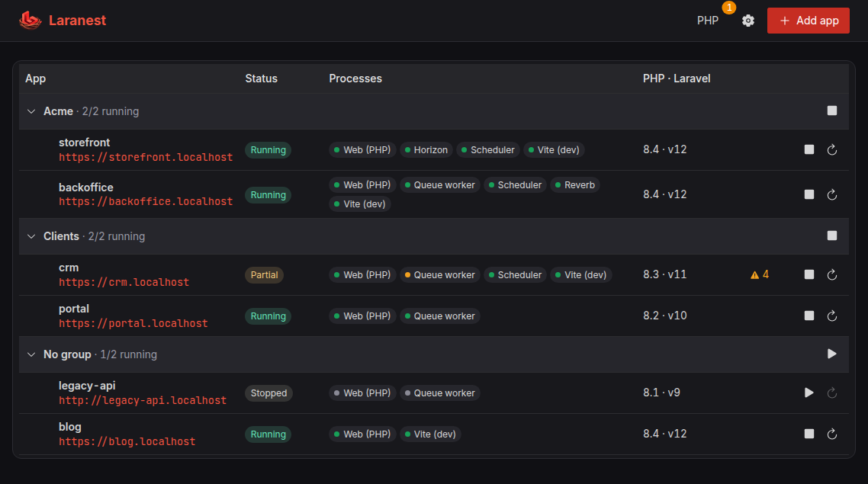The height and width of the screenshot is (484, 868).
Task: Select storefront Horizon process chip
Action: click(x=426, y=150)
